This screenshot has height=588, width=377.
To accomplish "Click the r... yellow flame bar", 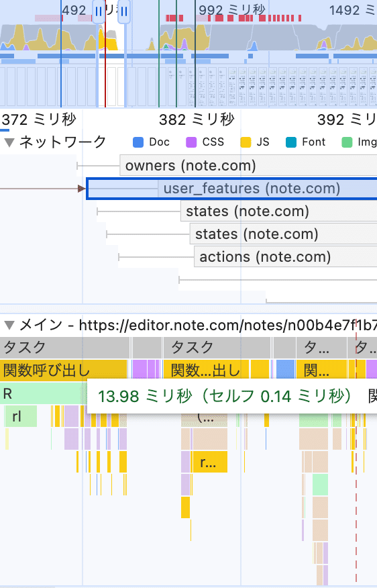I will 209,462.
